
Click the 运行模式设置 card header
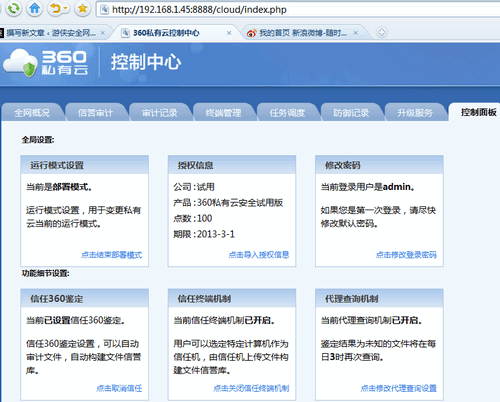85,165
